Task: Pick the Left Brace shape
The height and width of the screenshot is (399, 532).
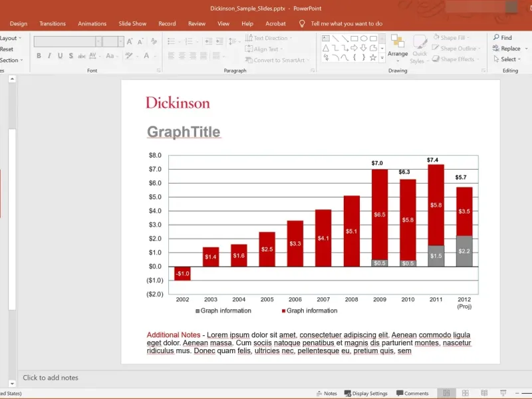Action: point(354,57)
